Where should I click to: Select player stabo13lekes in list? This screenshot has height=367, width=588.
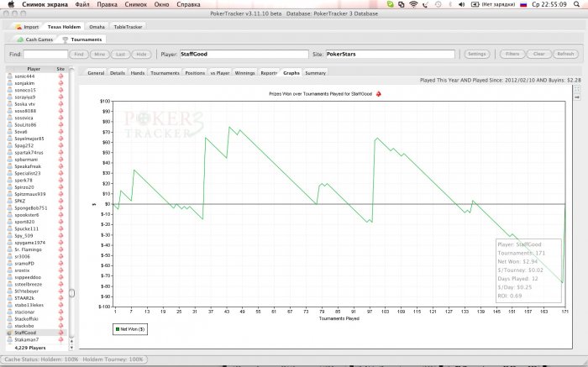tap(29, 305)
